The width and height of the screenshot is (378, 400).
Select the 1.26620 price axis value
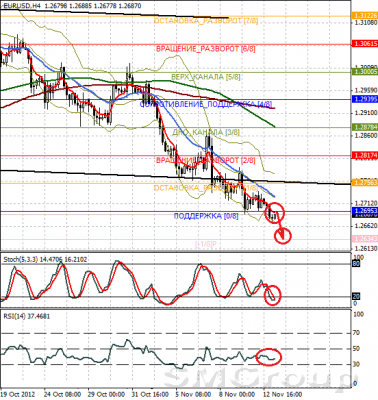[366, 226]
